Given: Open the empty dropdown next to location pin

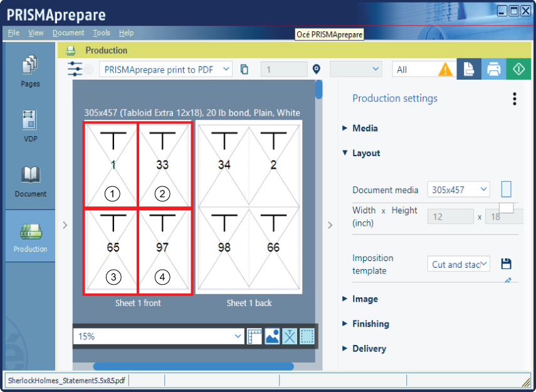Looking at the screenshot, I should coord(356,70).
